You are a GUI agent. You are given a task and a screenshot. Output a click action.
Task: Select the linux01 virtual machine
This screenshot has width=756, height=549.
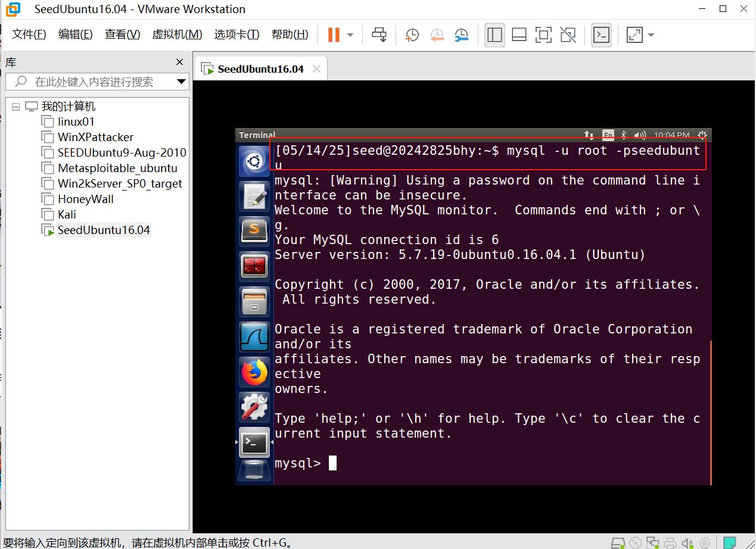(x=76, y=121)
